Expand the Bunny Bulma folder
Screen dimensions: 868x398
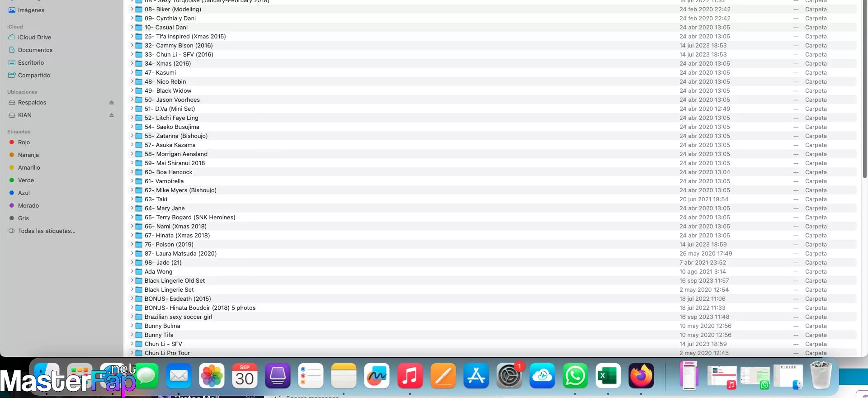tap(132, 326)
